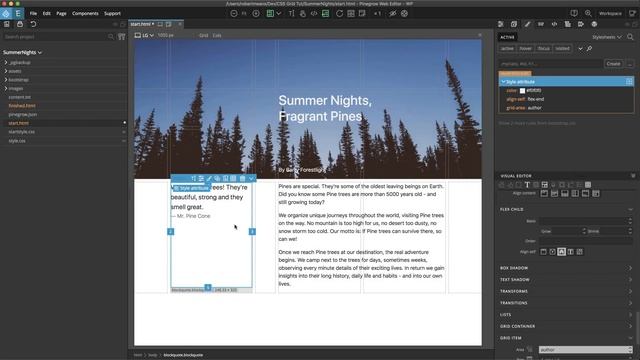This screenshot has height=360, width=640.
Task: Click the green page layout icon
Action: [x=270, y=13]
